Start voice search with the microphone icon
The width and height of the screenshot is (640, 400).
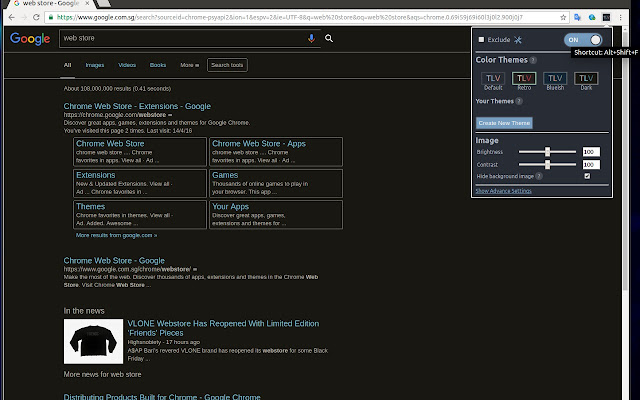(311, 38)
